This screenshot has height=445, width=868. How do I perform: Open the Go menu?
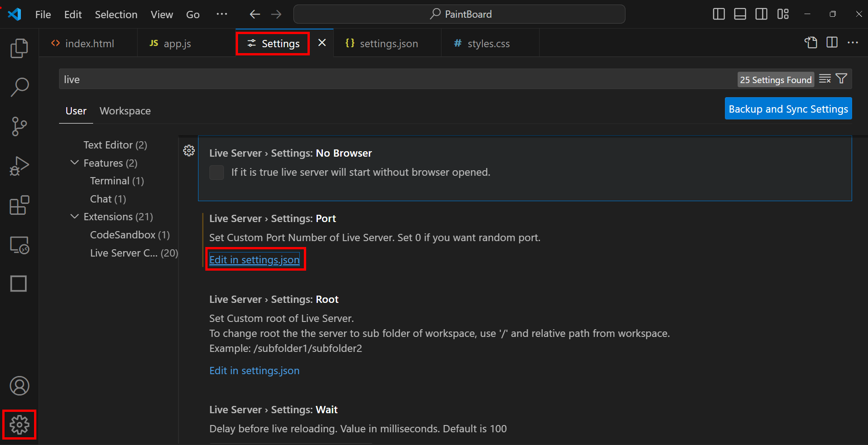(x=193, y=15)
